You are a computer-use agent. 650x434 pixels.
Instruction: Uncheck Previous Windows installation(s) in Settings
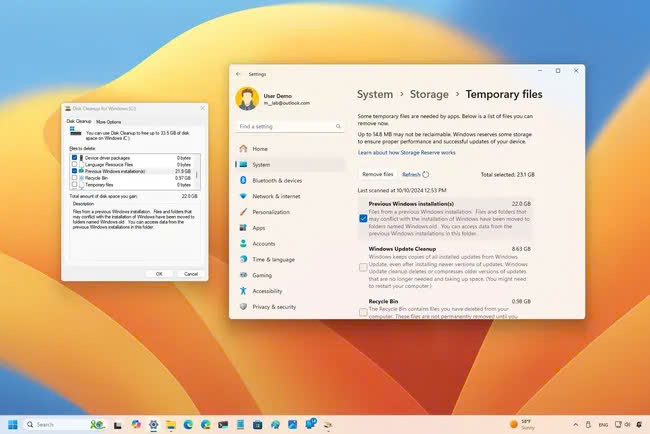pyautogui.click(x=362, y=218)
